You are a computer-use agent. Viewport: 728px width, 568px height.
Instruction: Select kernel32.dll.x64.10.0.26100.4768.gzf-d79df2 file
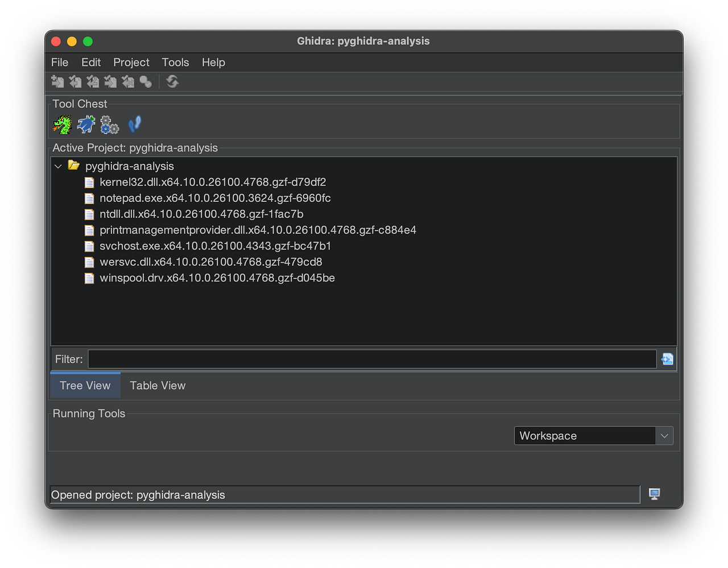pos(213,183)
